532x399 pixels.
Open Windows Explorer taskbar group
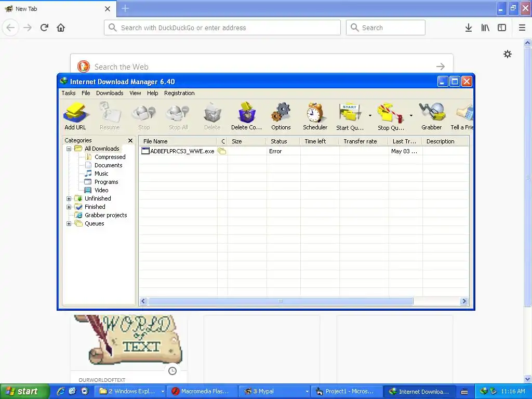tap(131, 392)
